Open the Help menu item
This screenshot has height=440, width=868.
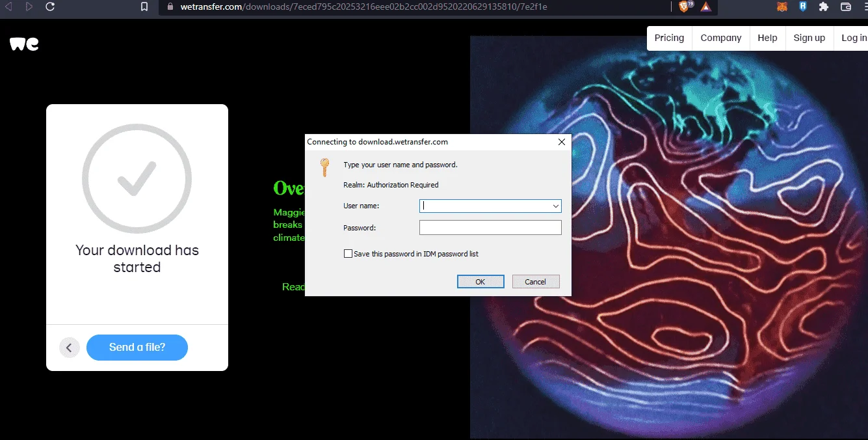[x=767, y=38]
